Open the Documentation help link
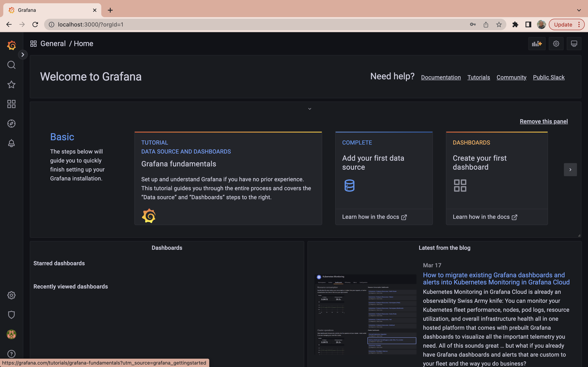 (441, 77)
